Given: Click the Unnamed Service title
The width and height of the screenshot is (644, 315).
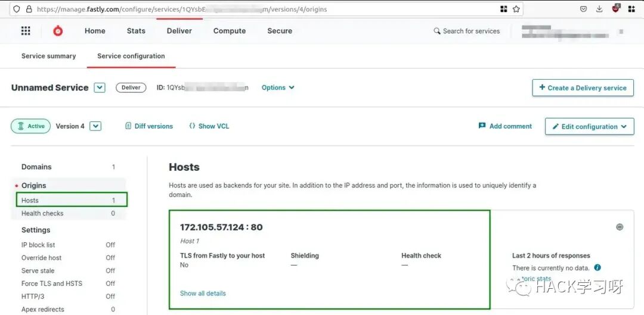Looking at the screenshot, I should click(49, 88).
